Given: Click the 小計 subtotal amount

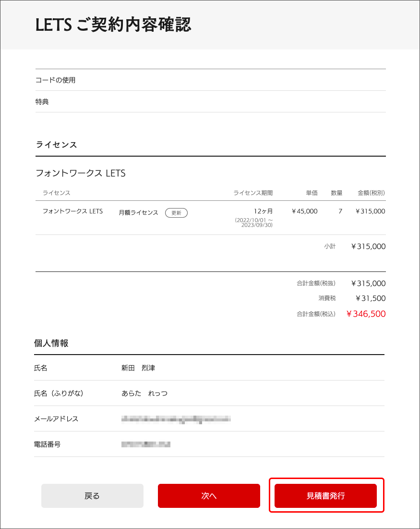Looking at the screenshot, I should click(368, 246).
